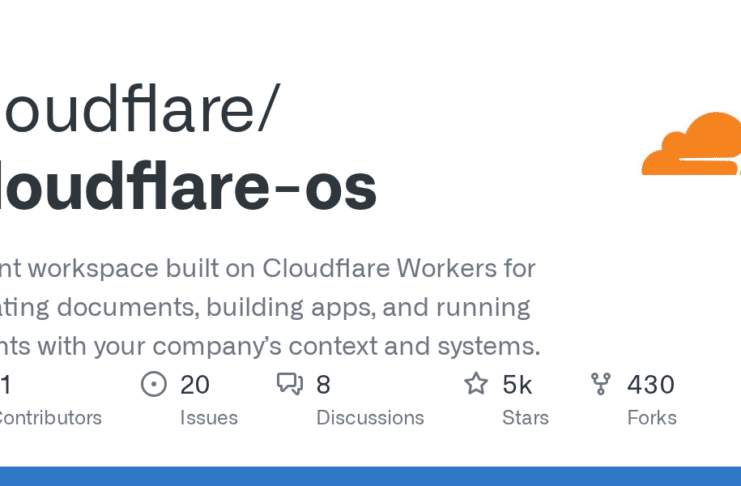Screen dimensions: 741x486
Task: Click the Forks branch icon
Action: tap(601, 384)
